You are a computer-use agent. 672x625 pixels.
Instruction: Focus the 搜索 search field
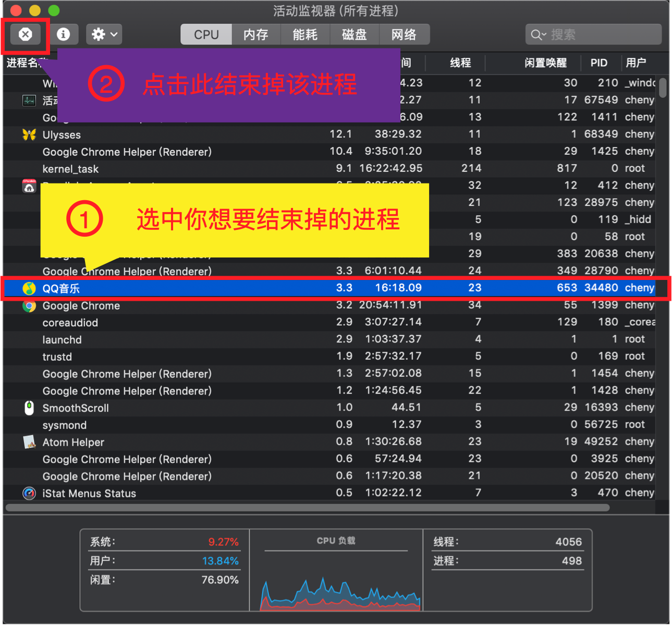[x=593, y=34]
